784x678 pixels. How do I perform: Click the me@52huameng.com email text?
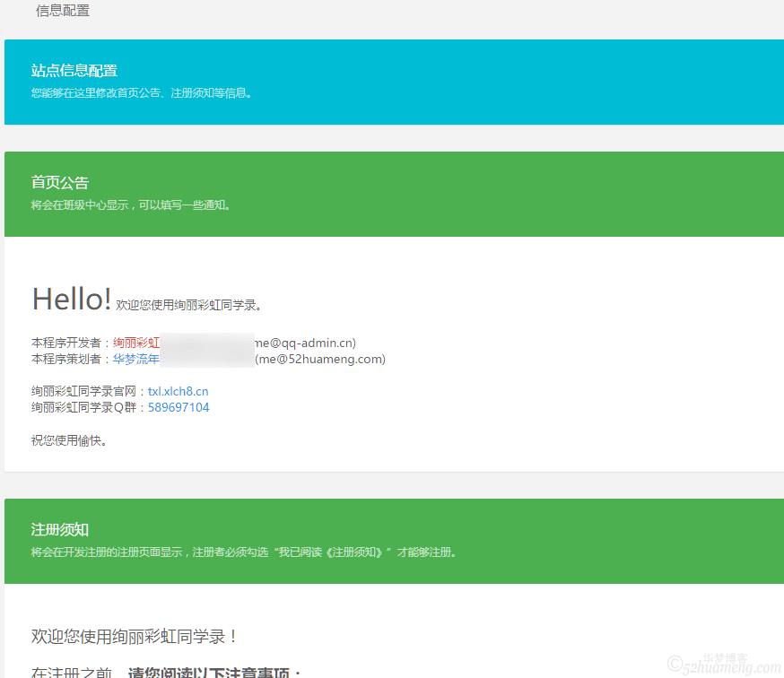coord(320,359)
